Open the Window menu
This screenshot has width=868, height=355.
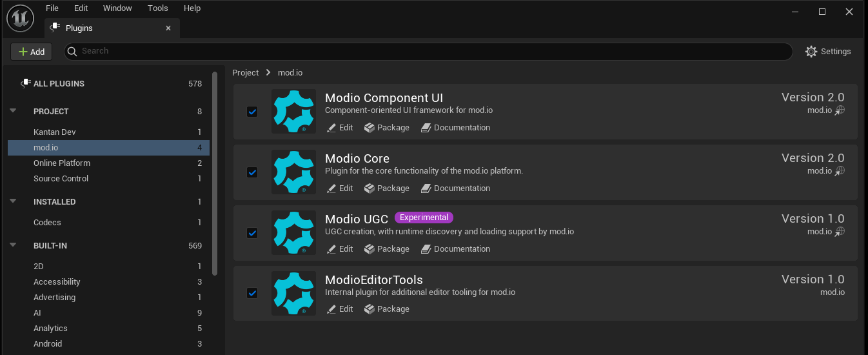click(x=117, y=8)
